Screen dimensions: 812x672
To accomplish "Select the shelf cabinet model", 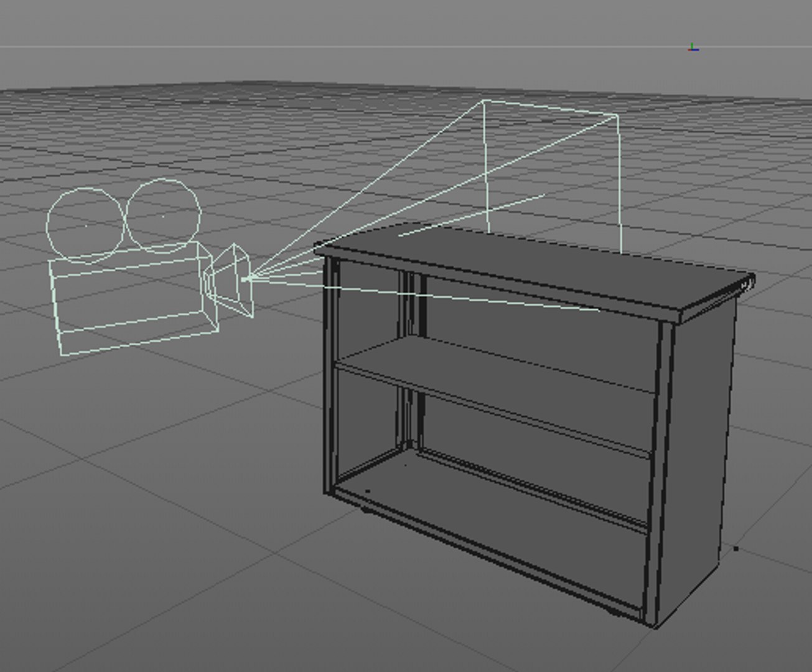I will 535,426.
